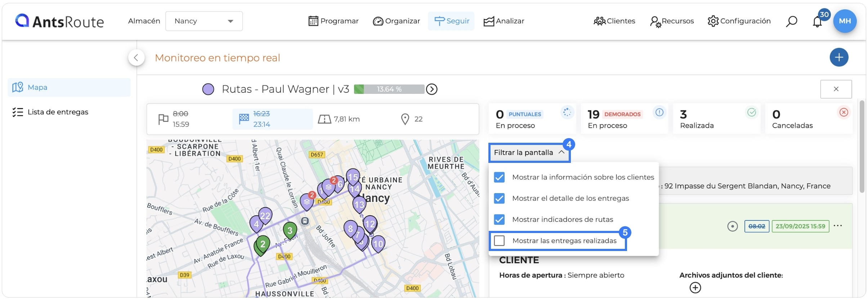Image resolution: width=868 pixels, height=301 pixels.
Task: Click map stop marker 13
Action: pos(359,205)
